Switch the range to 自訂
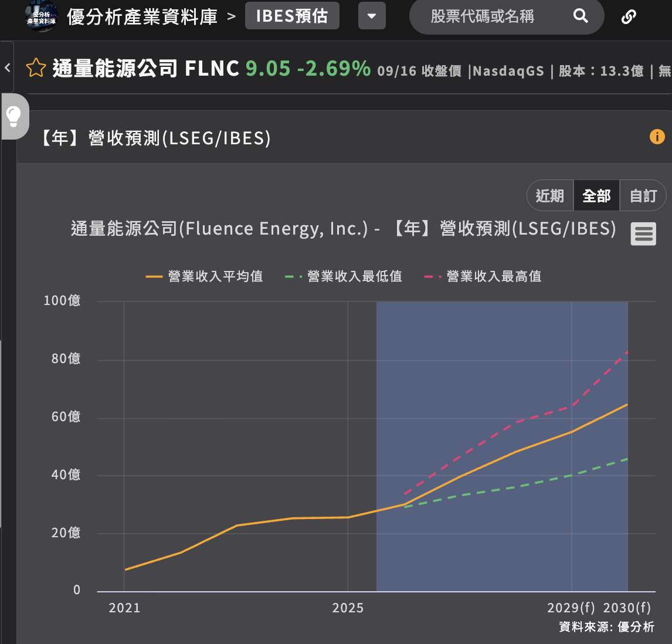 (643, 195)
